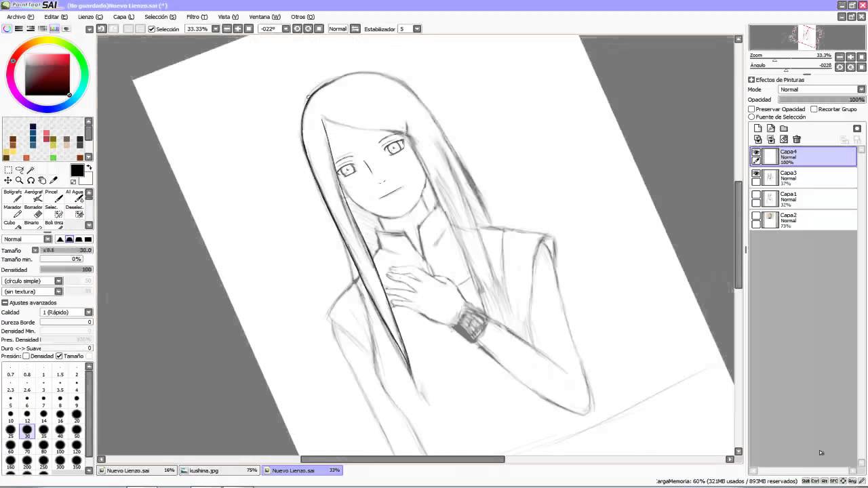Image resolution: width=868 pixels, height=488 pixels.
Task: Enable Preservar Opacidad checkbox
Action: coord(751,109)
